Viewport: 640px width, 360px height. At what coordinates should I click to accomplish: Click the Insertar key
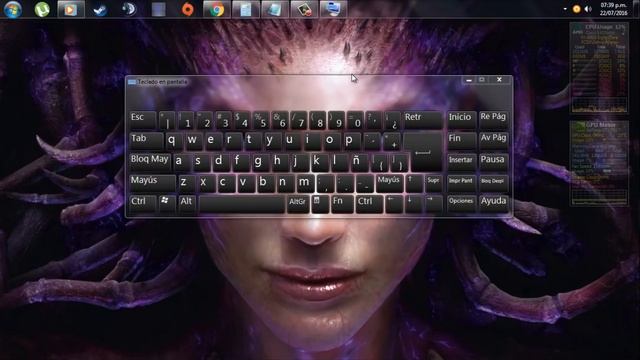[x=462, y=162]
